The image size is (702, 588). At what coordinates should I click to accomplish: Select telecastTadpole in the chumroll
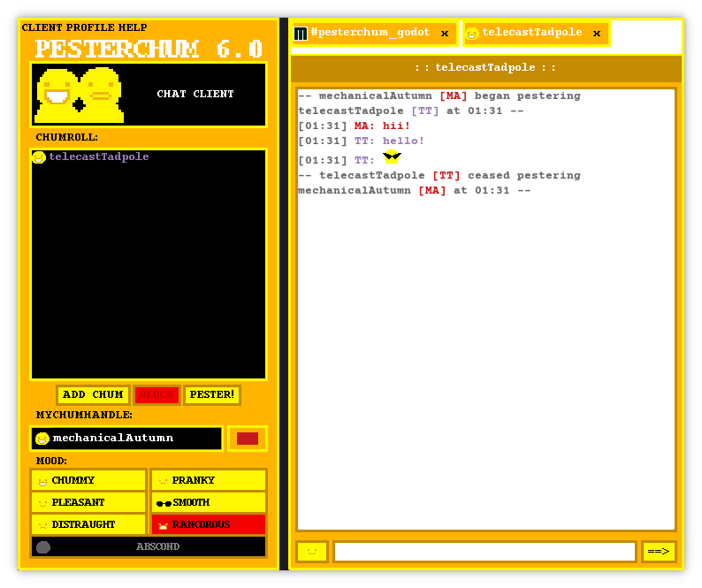coord(149,157)
